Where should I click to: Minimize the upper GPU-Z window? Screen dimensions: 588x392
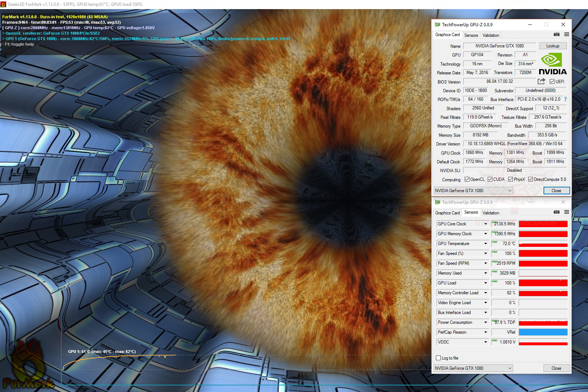click(x=530, y=25)
